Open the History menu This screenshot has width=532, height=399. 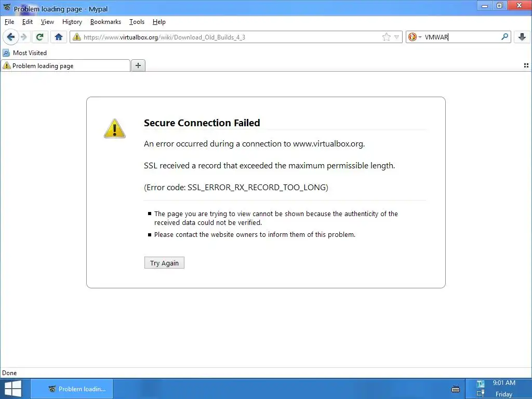click(x=72, y=22)
